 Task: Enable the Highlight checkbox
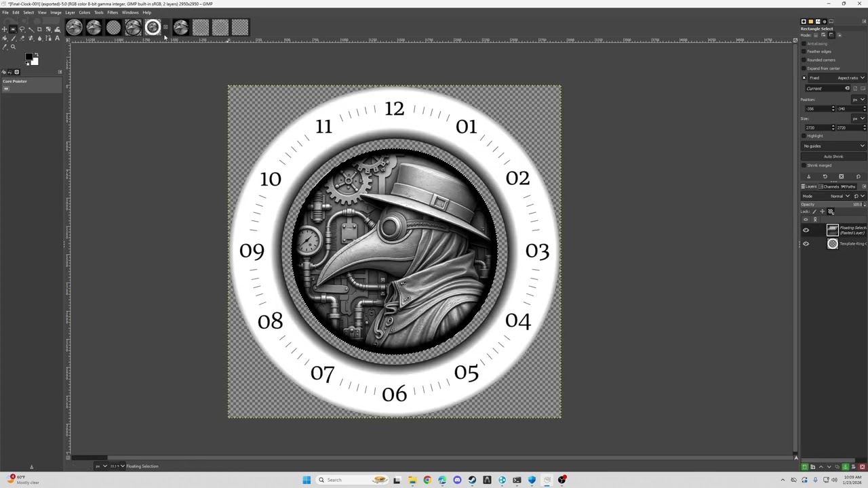pyautogui.click(x=804, y=136)
